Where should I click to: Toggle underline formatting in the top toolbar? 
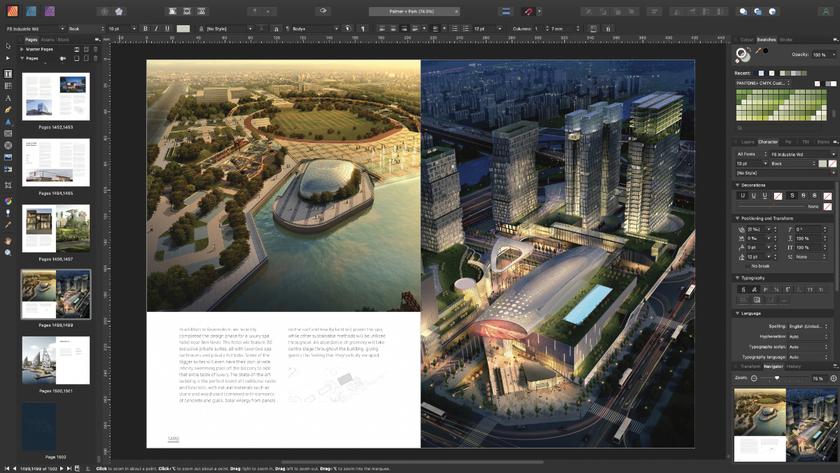coord(167,29)
